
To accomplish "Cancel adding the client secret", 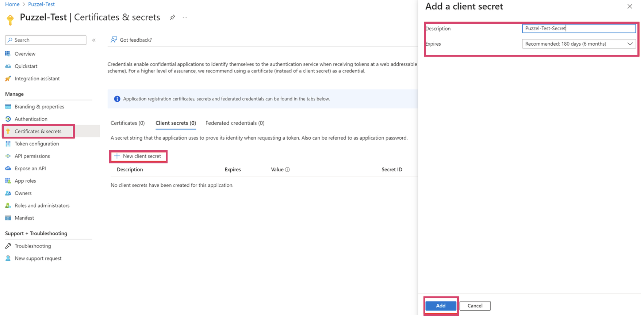I will (x=475, y=306).
